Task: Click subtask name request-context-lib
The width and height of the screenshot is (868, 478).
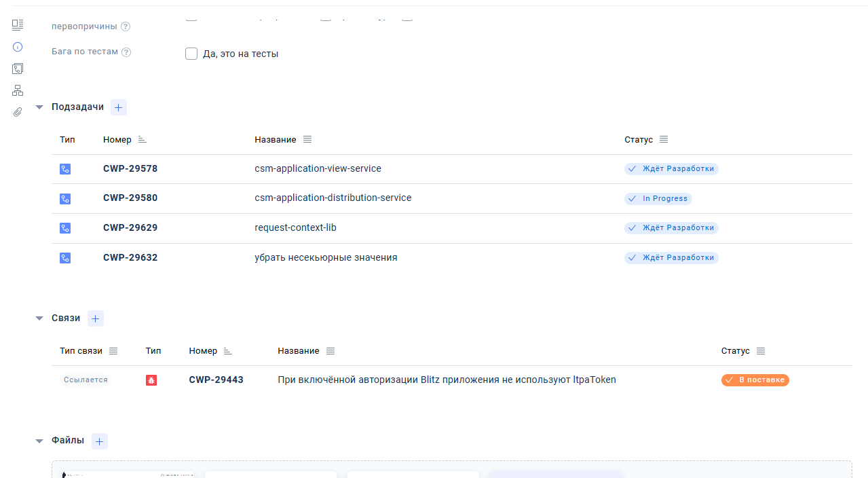Action: (x=295, y=227)
